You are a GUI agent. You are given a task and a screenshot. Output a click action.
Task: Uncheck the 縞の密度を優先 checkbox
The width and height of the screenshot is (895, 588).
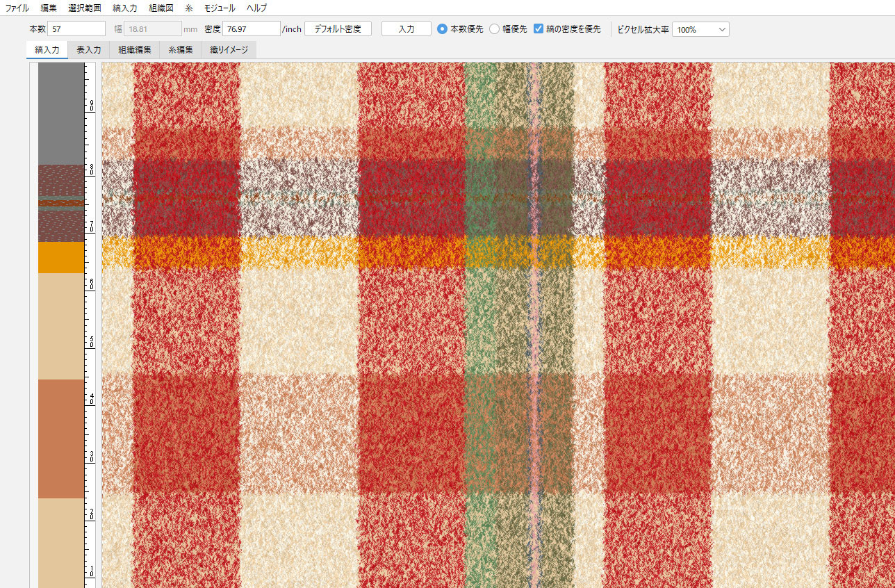tap(539, 29)
